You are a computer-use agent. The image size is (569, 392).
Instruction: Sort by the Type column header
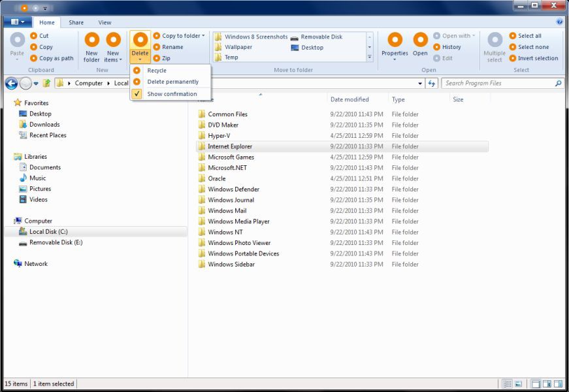[x=419, y=99]
